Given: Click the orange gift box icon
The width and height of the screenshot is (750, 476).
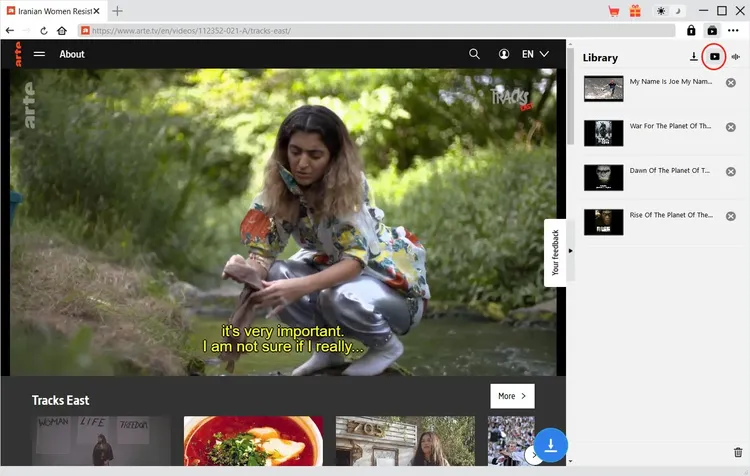Looking at the screenshot, I should click(635, 11).
